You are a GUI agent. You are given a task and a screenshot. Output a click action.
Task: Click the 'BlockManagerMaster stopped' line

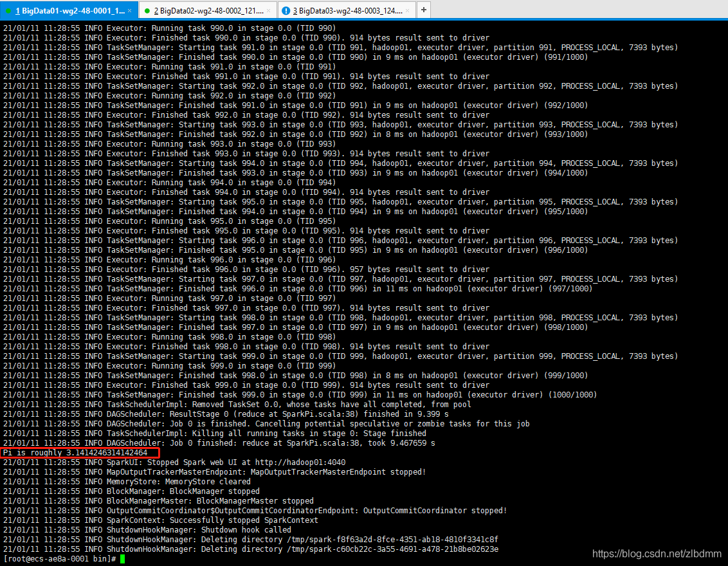point(158,501)
